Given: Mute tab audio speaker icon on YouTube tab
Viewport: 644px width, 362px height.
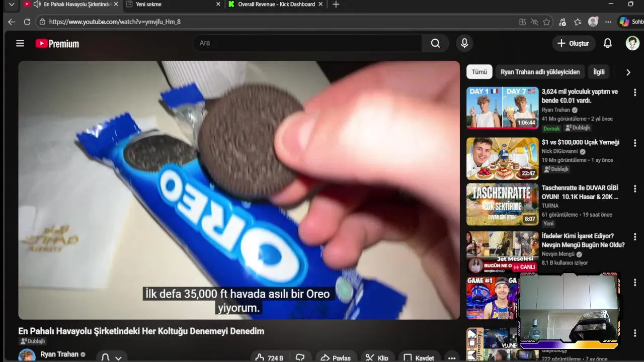Looking at the screenshot, I should click(x=37, y=5).
